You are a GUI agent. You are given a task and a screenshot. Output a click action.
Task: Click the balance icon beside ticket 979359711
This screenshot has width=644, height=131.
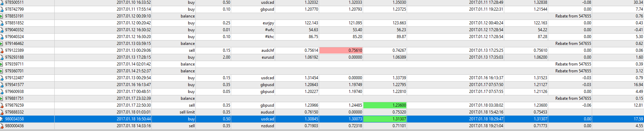(1, 64)
